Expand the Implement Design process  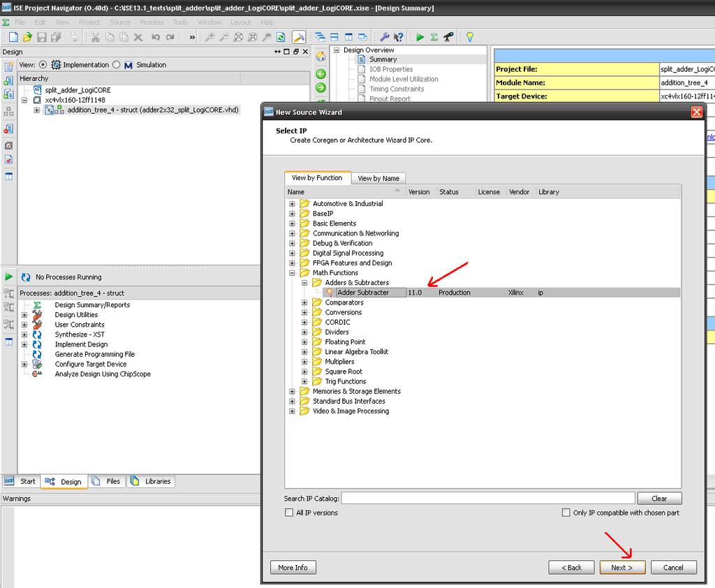(x=24, y=344)
